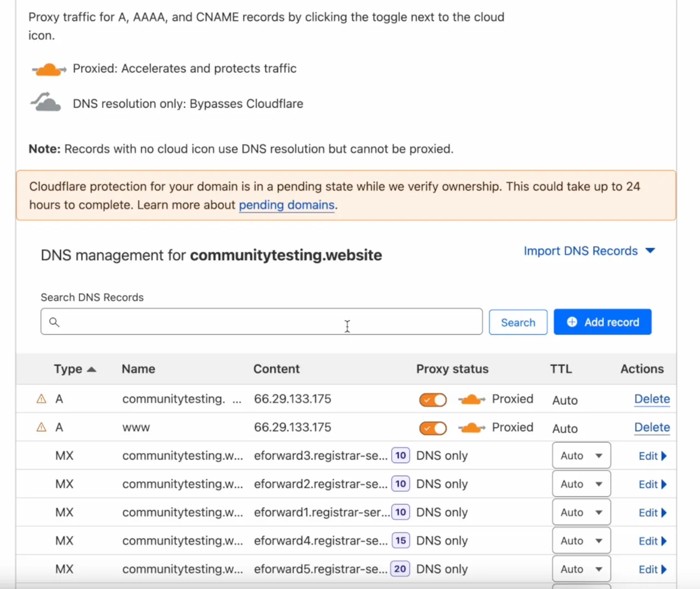Open TTL Auto dropdown for eforward5 record

pyautogui.click(x=581, y=569)
